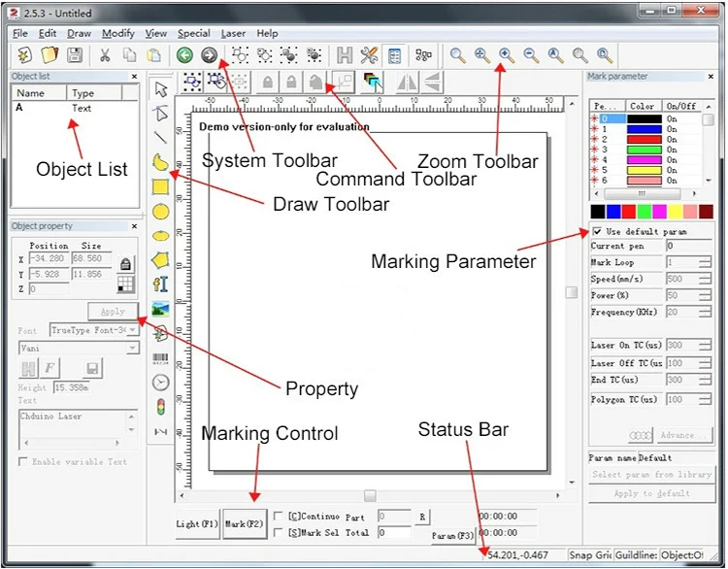
Task: Open the Edit menu
Action: tap(48, 33)
